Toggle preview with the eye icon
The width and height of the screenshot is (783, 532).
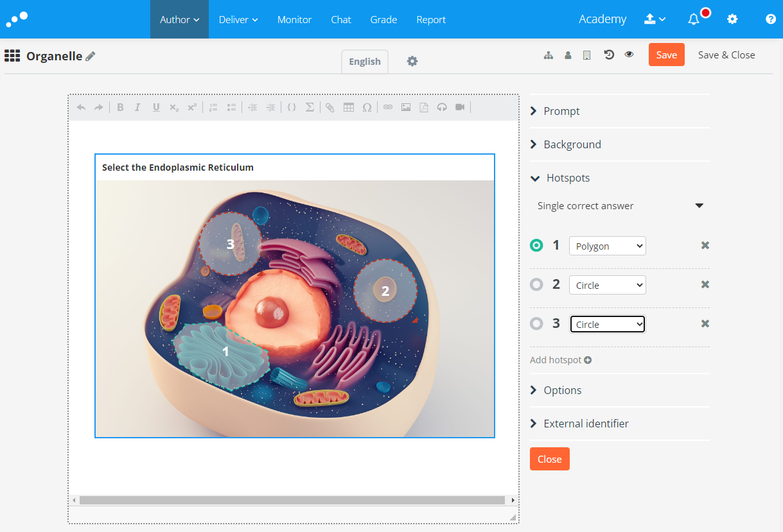(x=629, y=55)
